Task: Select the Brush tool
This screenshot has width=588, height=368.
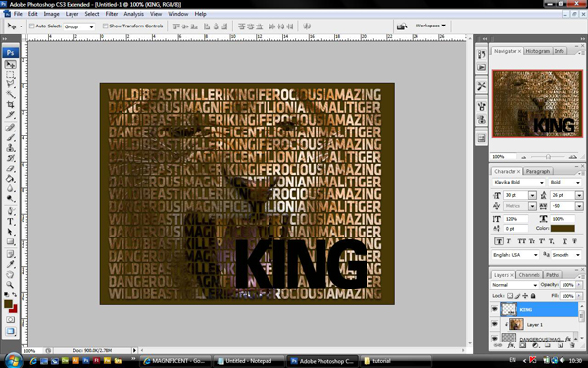Action: (10, 137)
